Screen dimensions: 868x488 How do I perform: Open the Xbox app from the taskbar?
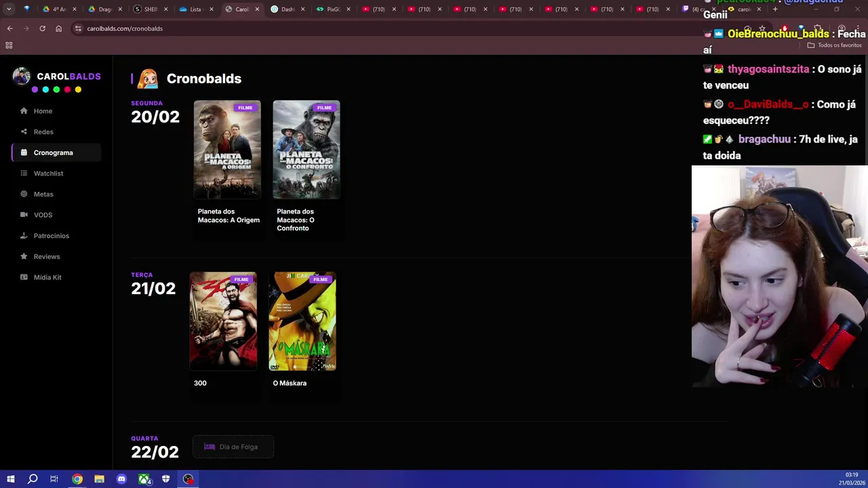tap(144, 479)
